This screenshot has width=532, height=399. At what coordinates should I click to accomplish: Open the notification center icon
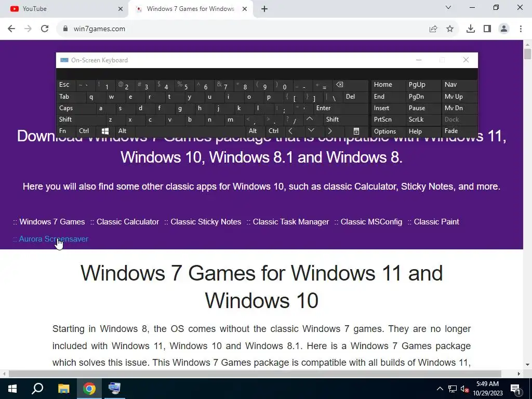[x=515, y=389]
